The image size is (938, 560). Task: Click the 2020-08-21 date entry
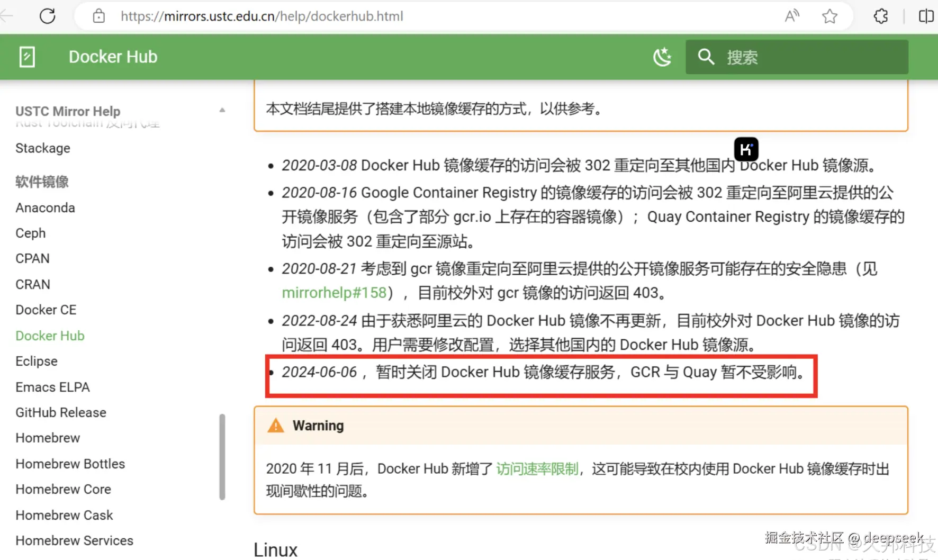pyautogui.click(x=319, y=269)
